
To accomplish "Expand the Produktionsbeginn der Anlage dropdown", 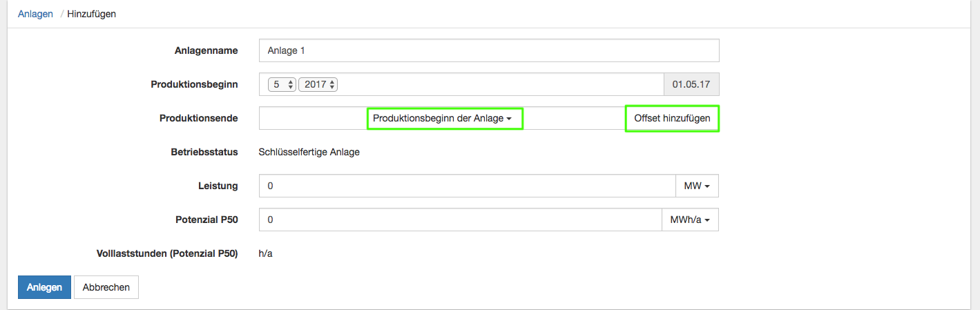I will pyautogui.click(x=444, y=118).
